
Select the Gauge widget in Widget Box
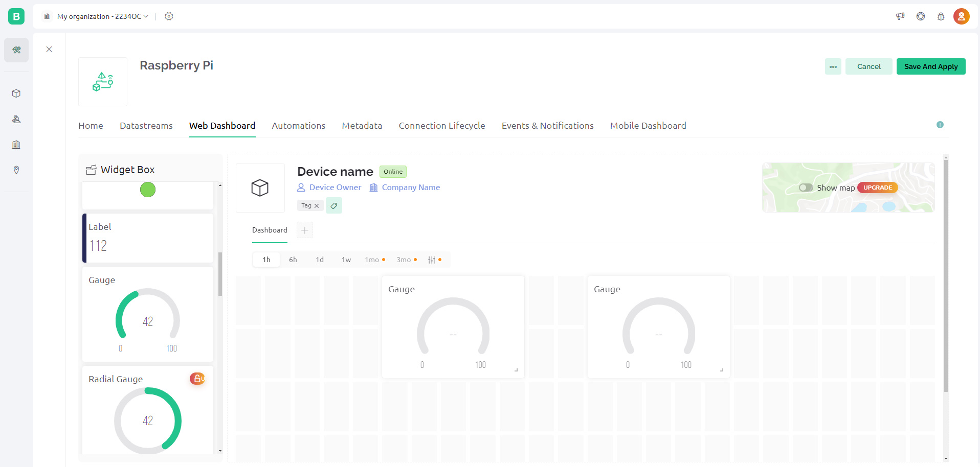148,314
